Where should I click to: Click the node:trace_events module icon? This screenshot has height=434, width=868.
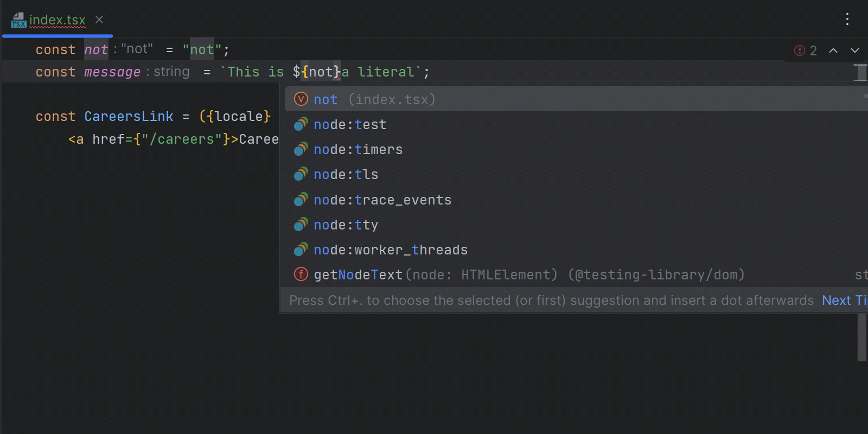(301, 200)
